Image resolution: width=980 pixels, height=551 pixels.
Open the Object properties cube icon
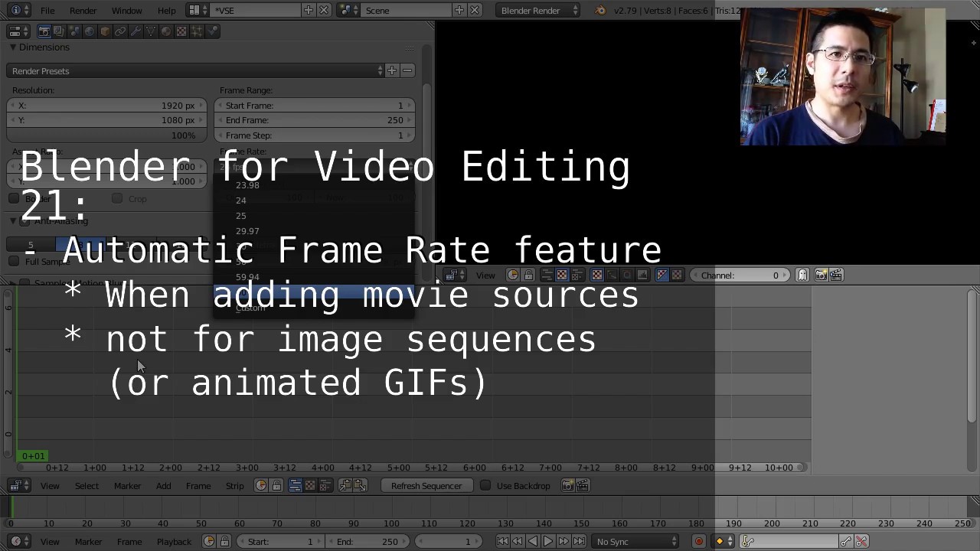pos(105,31)
